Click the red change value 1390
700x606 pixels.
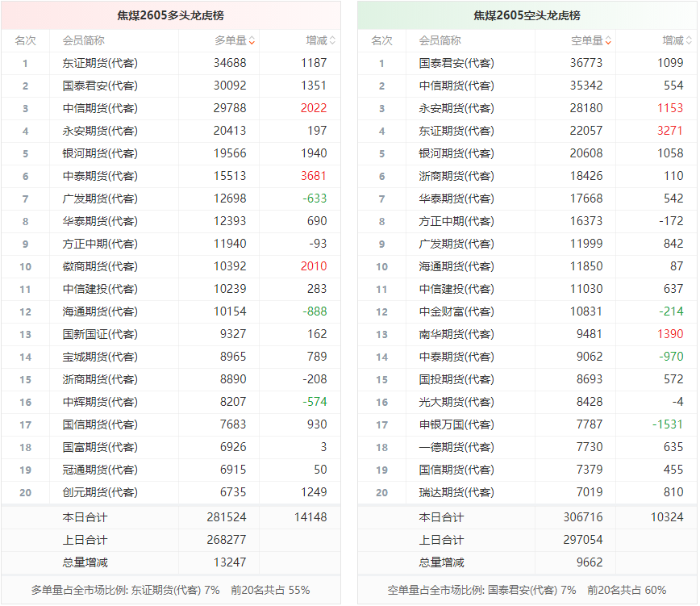coord(670,334)
